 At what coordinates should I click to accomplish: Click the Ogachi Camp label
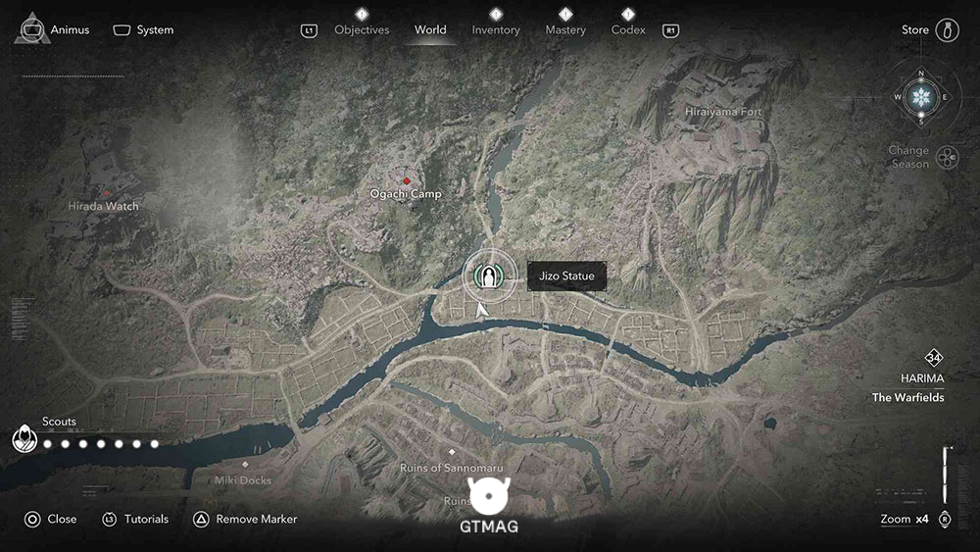click(406, 194)
